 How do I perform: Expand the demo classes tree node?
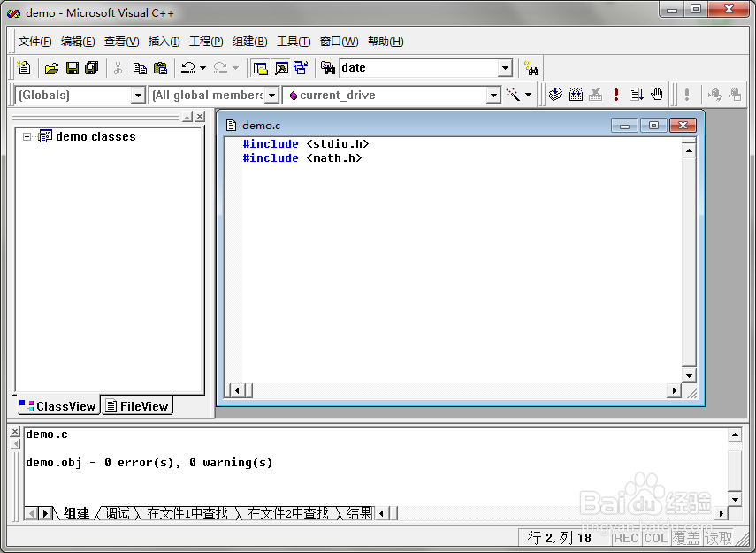pos(27,136)
